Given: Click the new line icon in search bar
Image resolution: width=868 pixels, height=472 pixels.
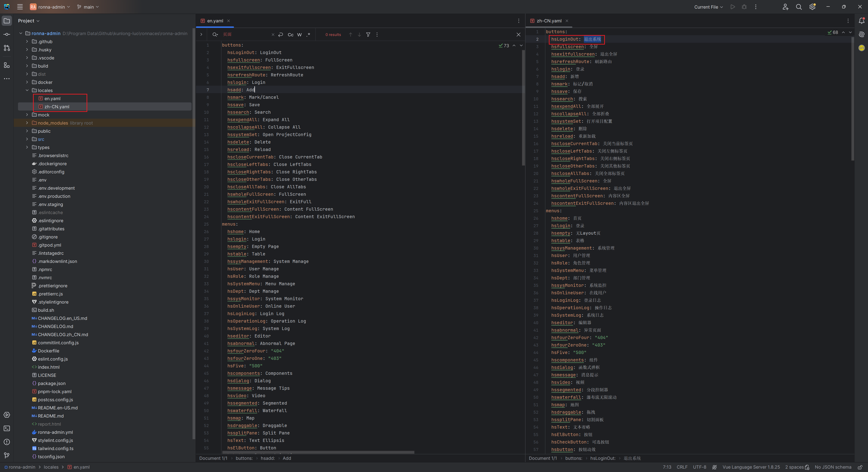Looking at the screenshot, I should tap(280, 34).
